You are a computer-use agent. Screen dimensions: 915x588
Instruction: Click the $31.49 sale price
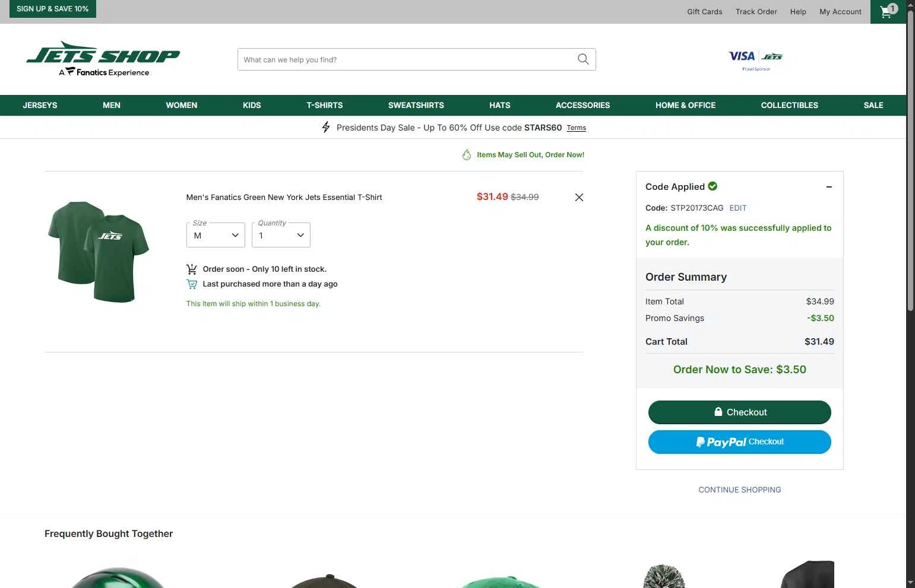click(x=492, y=196)
